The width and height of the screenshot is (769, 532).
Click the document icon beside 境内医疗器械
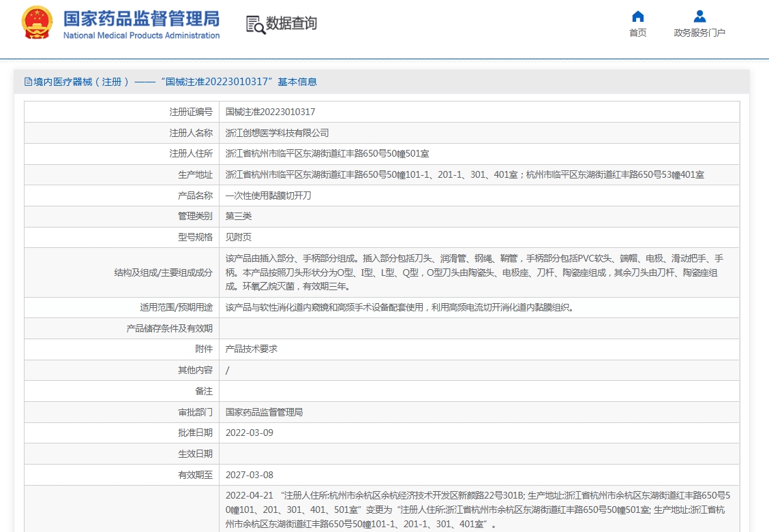coord(28,82)
